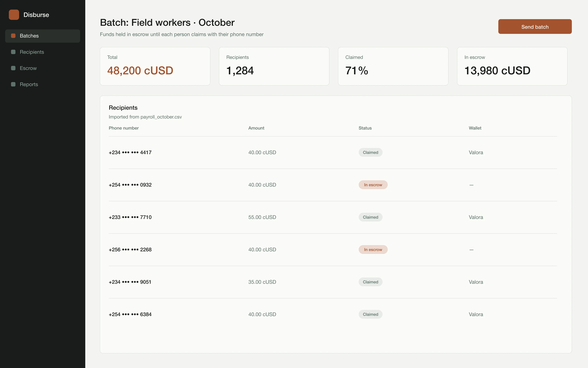The image size is (588, 368).
Task: Click 40.00 cUSD amount in 4417 row
Action: pos(262,153)
